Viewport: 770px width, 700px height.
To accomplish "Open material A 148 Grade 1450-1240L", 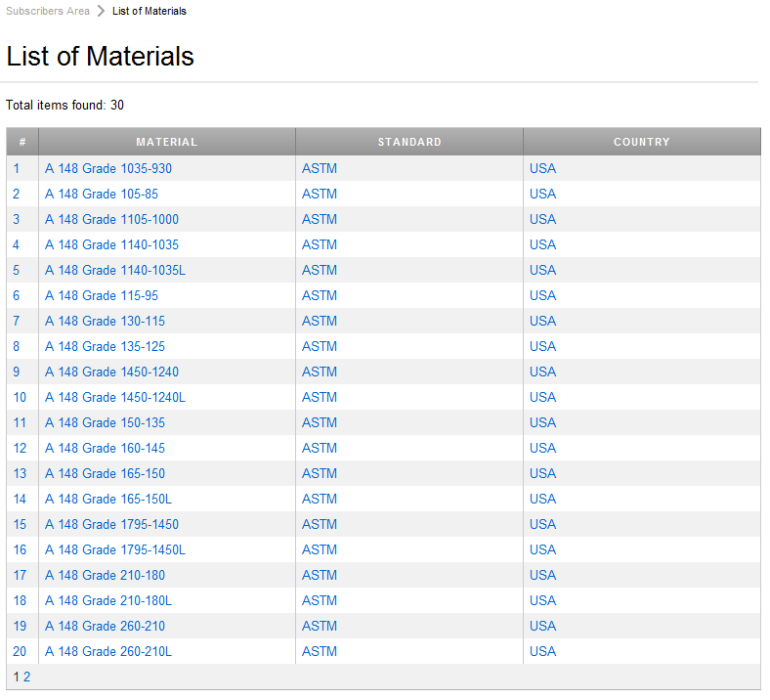I will click(x=115, y=397).
